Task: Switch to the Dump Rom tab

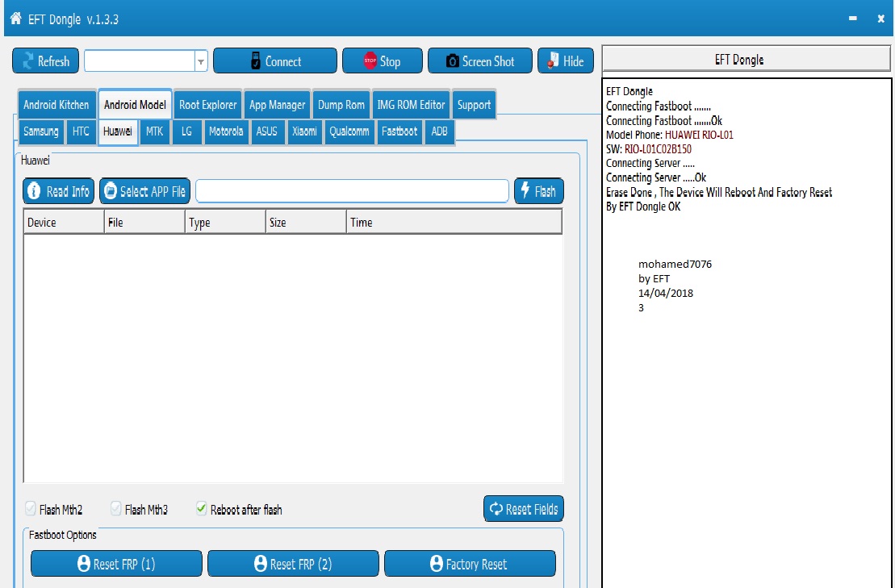Action: 341,104
